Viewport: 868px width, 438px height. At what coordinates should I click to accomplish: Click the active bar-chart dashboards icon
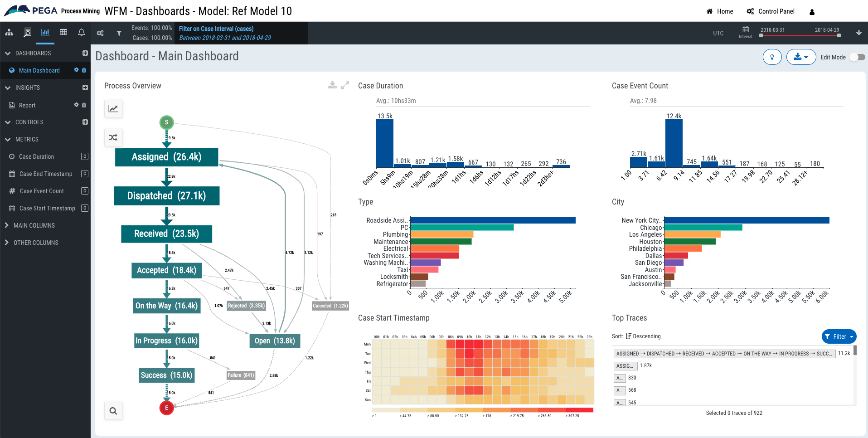45,32
